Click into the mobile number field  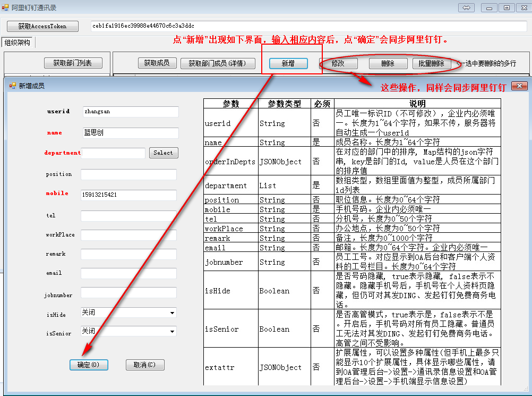pos(128,195)
